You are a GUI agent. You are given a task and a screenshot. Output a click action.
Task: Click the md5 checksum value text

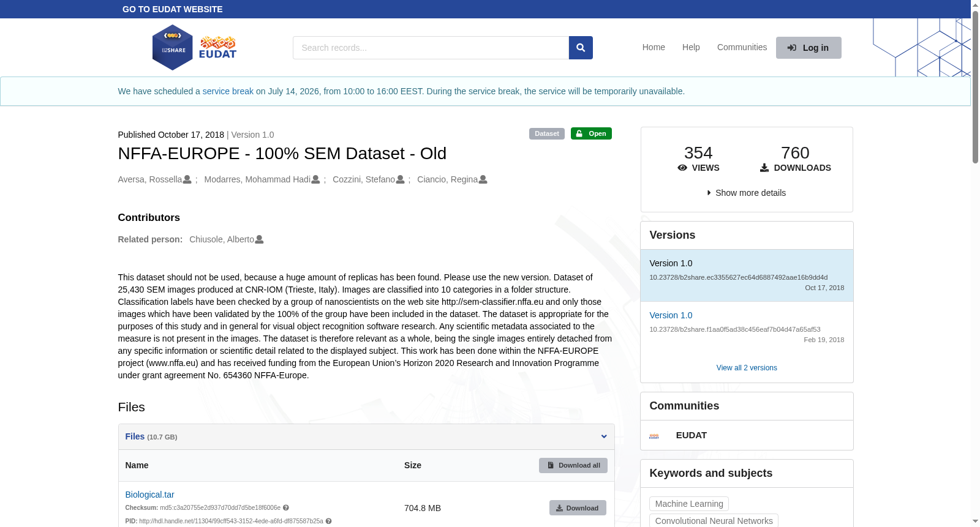[x=220, y=507]
